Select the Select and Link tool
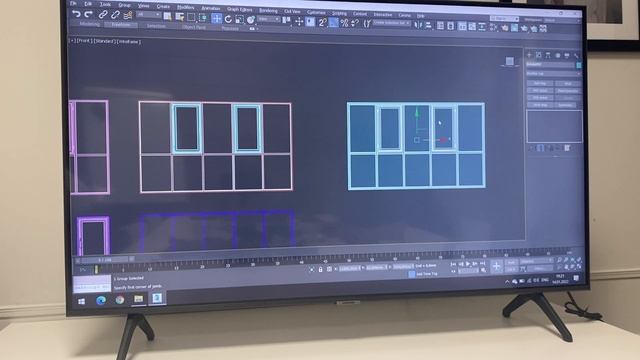Screen dimensions: 640x360 [x=103, y=15]
